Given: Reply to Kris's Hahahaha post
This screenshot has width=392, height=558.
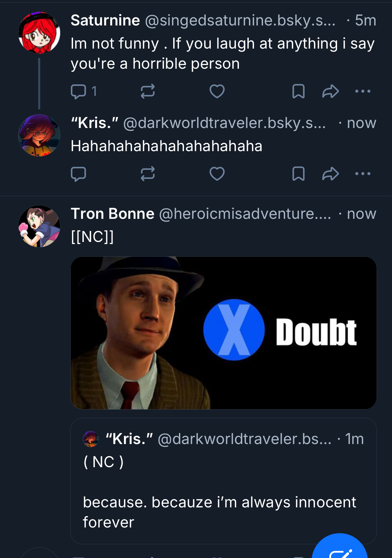Looking at the screenshot, I should click(79, 174).
